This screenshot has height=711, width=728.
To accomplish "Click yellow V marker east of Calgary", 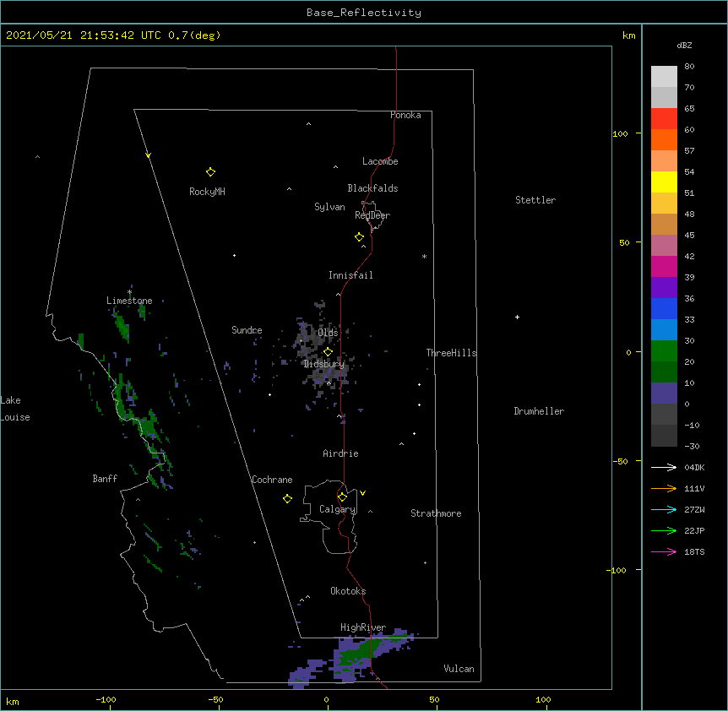I will click(362, 493).
